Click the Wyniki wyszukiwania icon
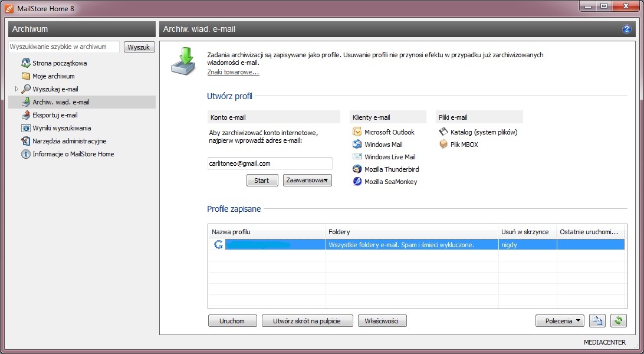The height and width of the screenshot is (354, 644). 26,128
